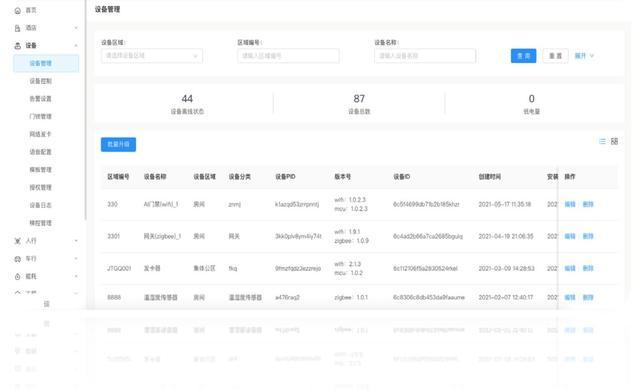Click the blue 查询 search button
Screen dimensions: 640x389
click(x=523, y=56)
